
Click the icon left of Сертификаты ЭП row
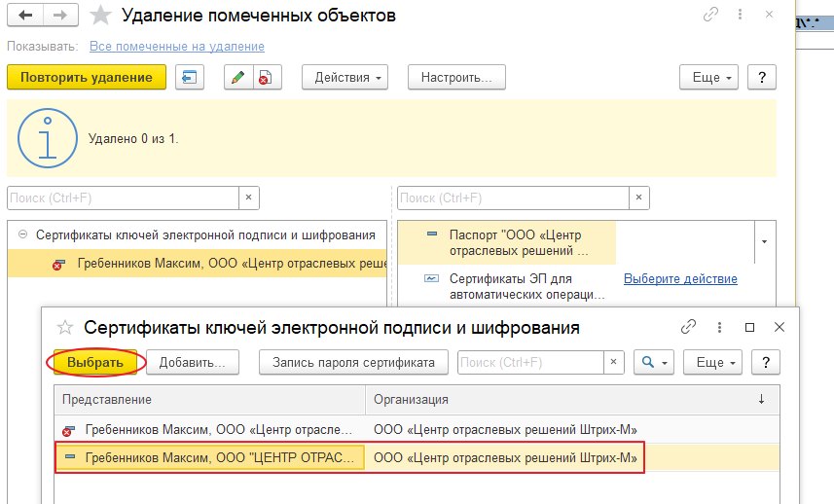coord(431,278)
